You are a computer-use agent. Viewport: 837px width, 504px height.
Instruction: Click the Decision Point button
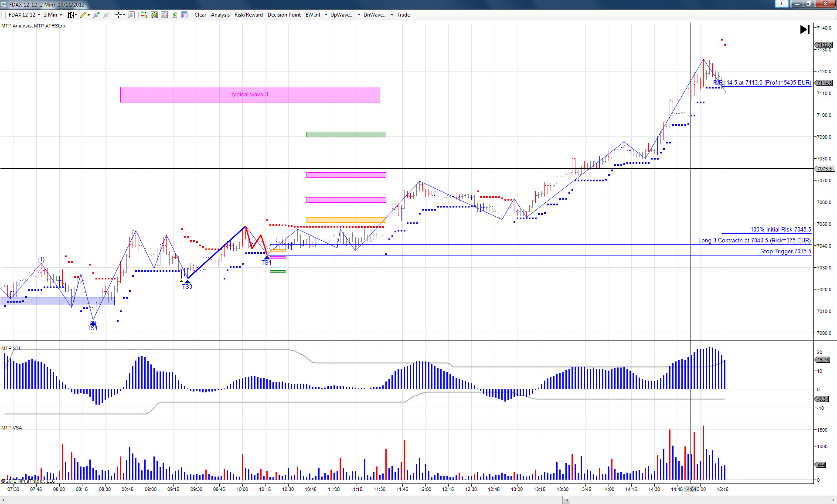(x=284, y=15)
